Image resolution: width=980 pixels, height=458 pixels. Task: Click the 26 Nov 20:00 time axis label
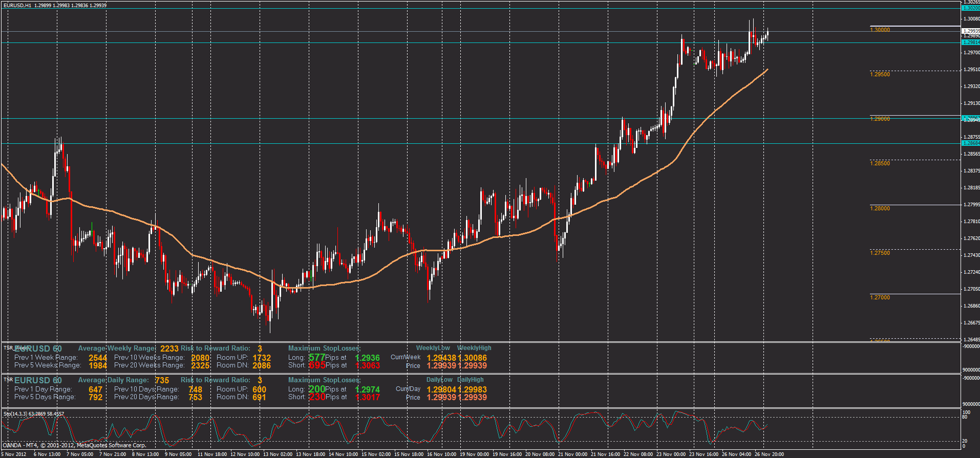(x=769, y=454)
